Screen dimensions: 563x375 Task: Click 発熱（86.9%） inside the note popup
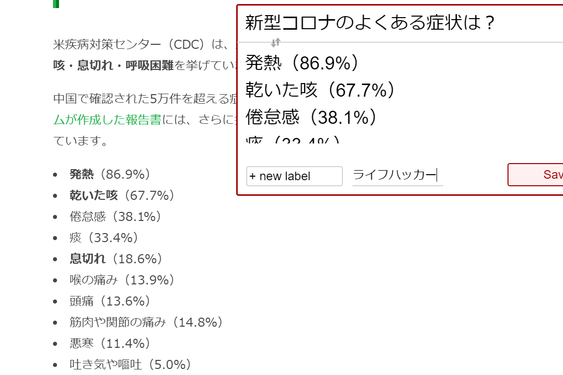(x=302, y=63)
